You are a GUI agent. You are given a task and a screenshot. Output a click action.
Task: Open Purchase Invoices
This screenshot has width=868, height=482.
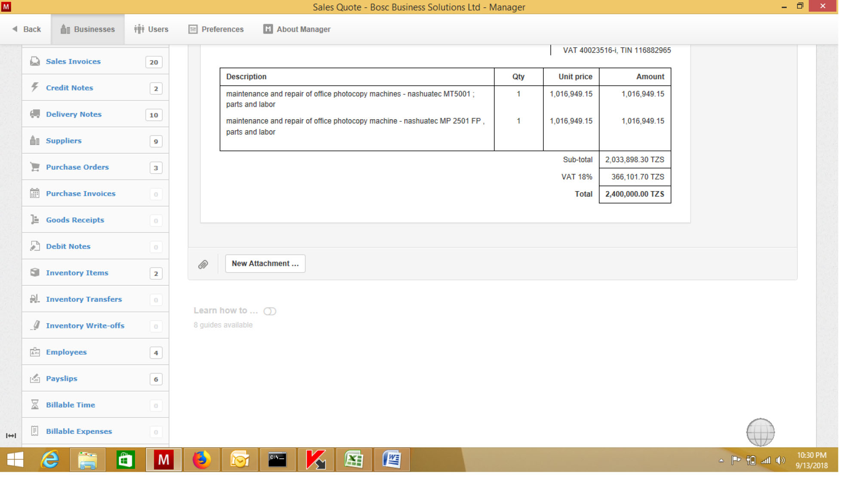tap(95, 194)
